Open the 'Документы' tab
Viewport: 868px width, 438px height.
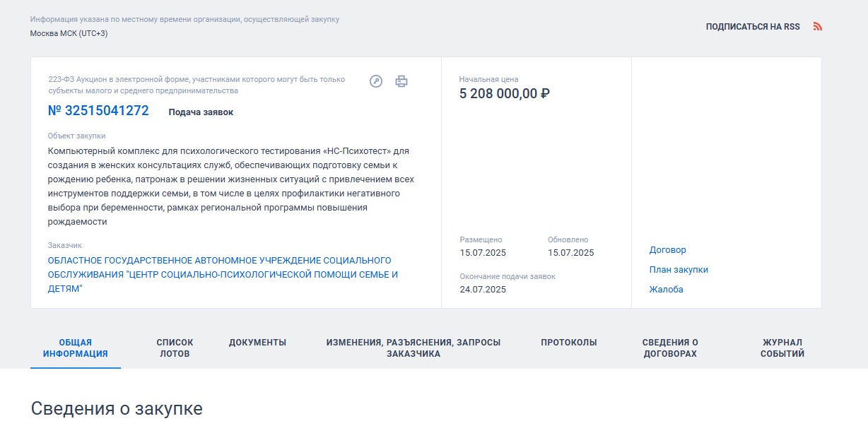[x=257, y=343]
